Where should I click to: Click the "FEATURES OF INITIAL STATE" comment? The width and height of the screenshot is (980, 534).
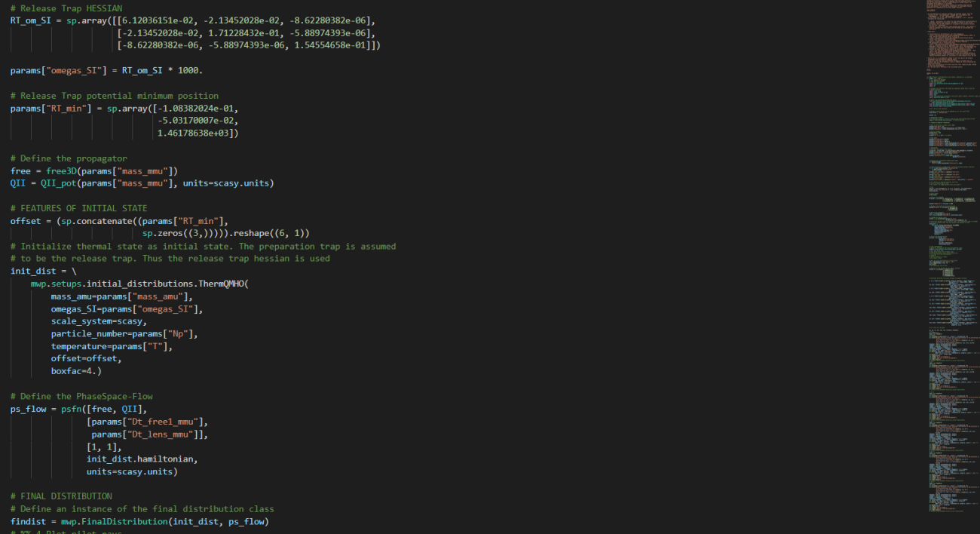click(78, 208)
